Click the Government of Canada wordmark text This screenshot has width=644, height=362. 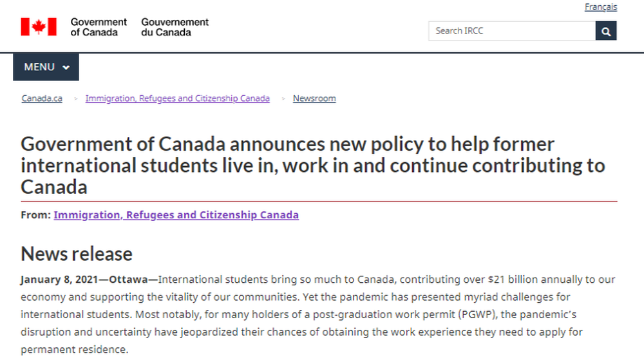99,27
